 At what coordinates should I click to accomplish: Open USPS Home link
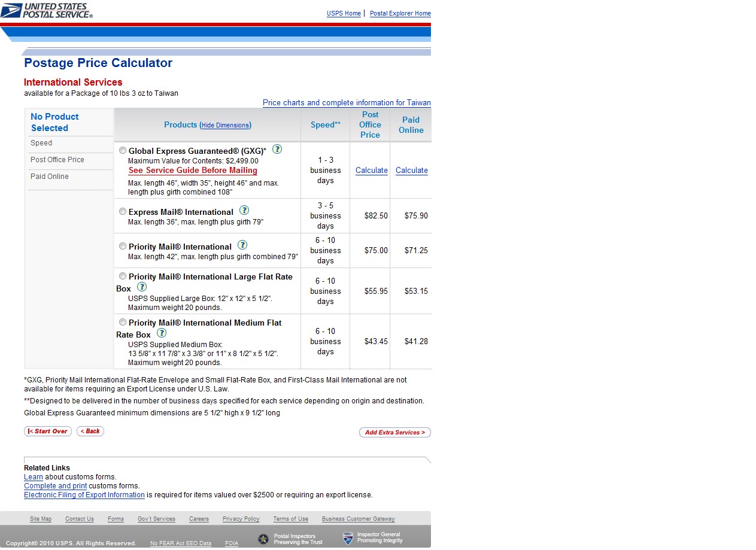point(344,13)
